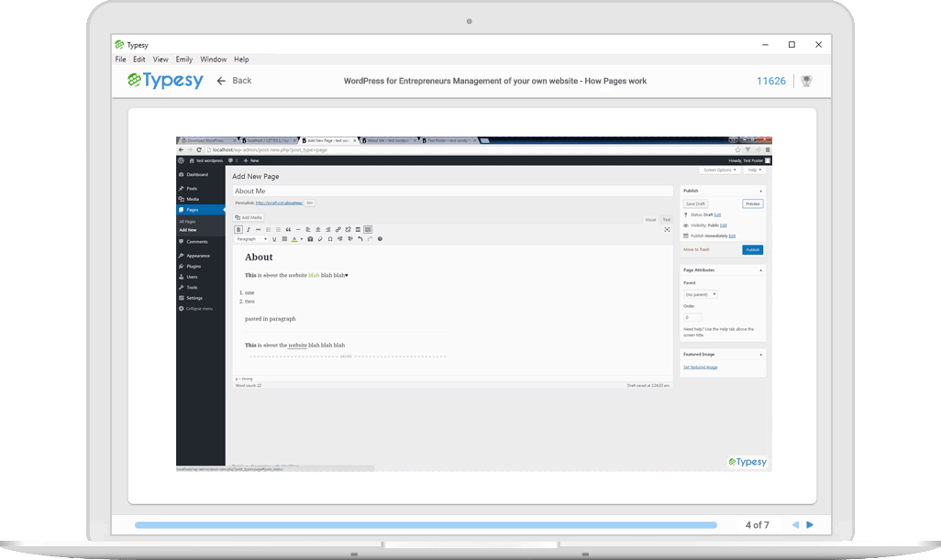Click the align left icon
This screenshot has width=941, height=560.
point(308,230)
